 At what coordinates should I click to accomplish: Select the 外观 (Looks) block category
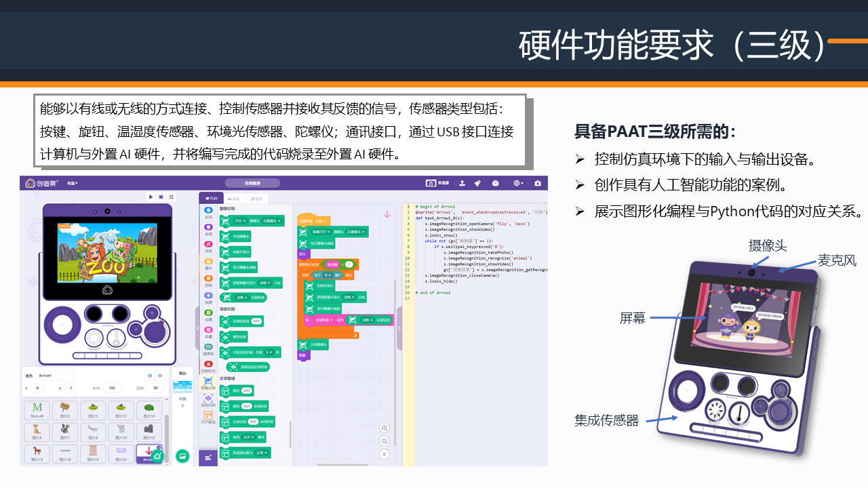point(208,230)
